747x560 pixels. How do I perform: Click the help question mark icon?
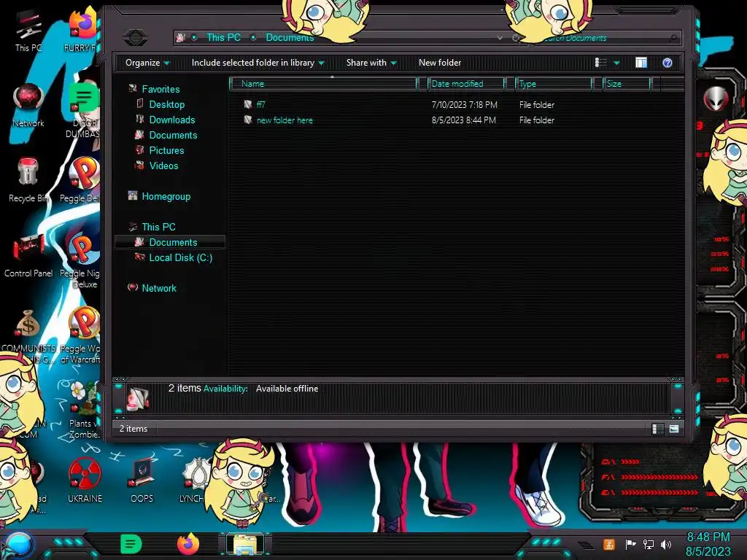click(x=667, y=63)
